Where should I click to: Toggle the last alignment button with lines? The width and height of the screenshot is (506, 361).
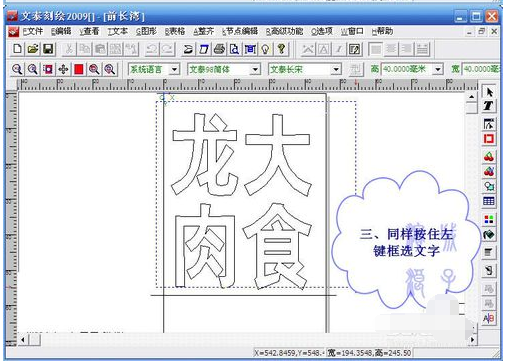pos(422,49)
